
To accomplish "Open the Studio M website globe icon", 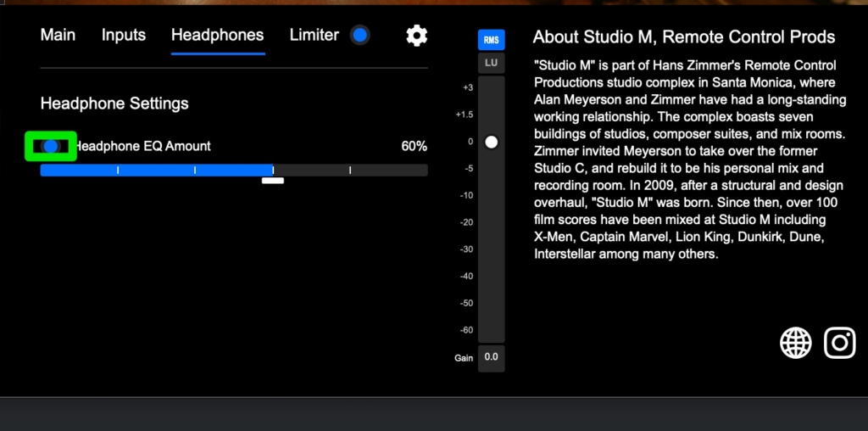I will click(795, 343).
